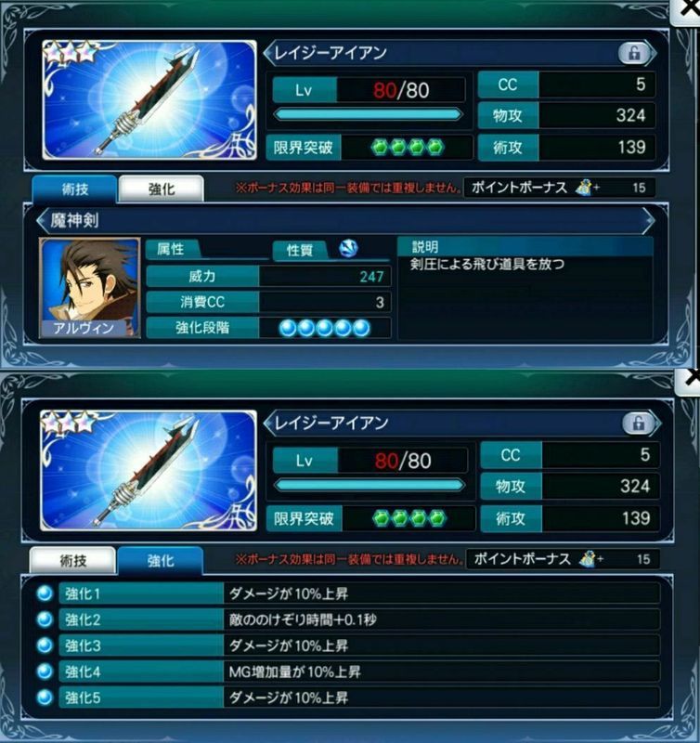Click the blue orb beside 強化1

(x=45, y=593)
